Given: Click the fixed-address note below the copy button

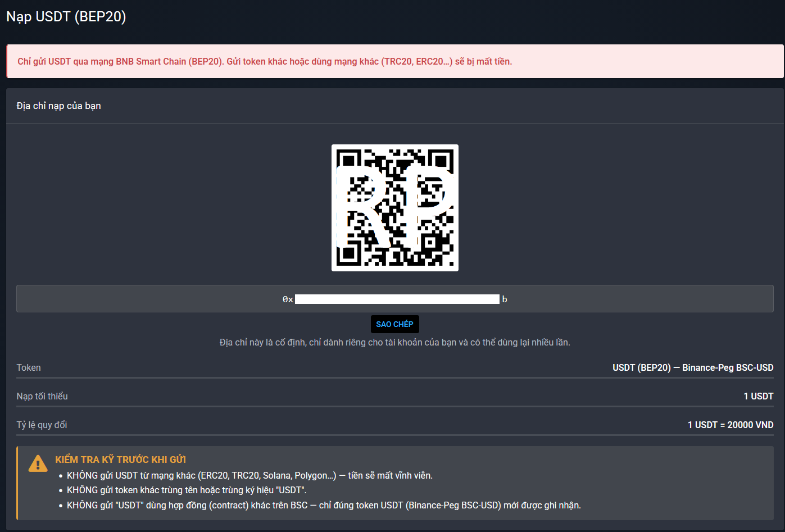Looking at the screenshot, I should (x=395, y=342).
